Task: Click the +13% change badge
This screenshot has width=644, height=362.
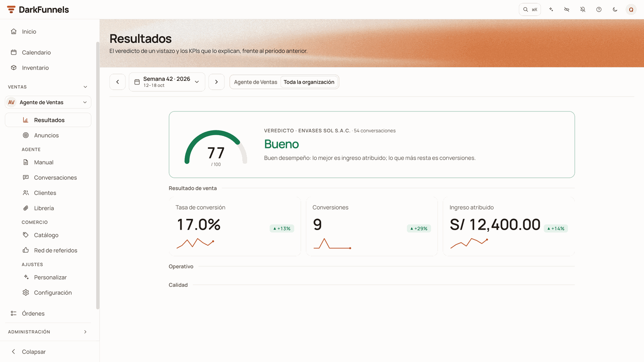Action: point(282,228)
